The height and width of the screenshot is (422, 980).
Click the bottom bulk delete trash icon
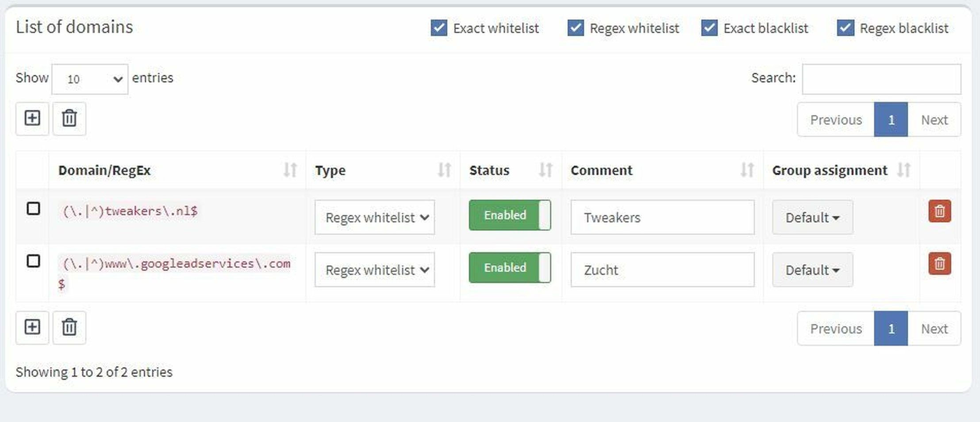coord(69,328)
